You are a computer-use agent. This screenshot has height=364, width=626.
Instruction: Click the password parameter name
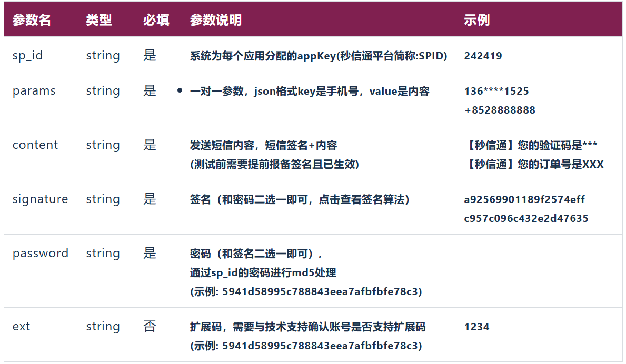pos(40,254)
